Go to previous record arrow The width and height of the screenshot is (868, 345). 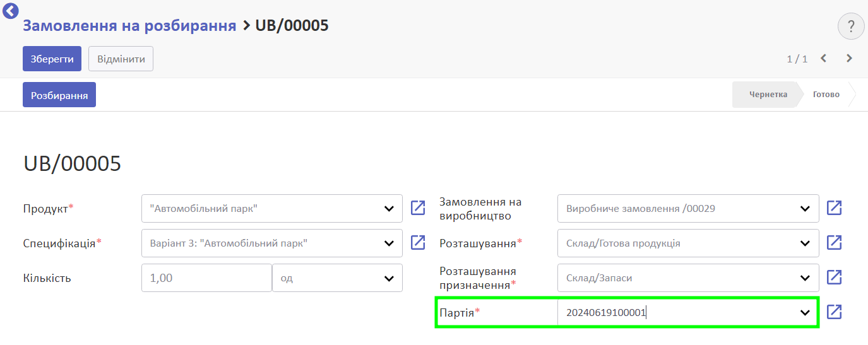point(823,59)
